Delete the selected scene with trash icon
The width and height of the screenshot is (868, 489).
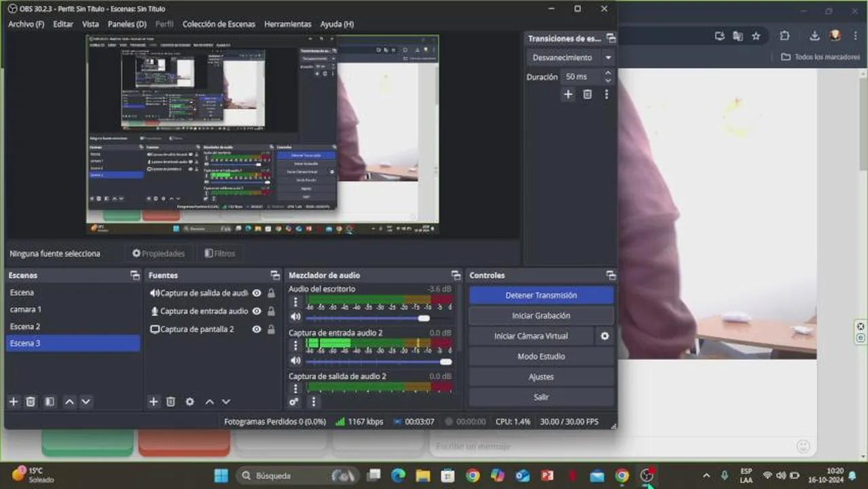click(x=31, y=401)
